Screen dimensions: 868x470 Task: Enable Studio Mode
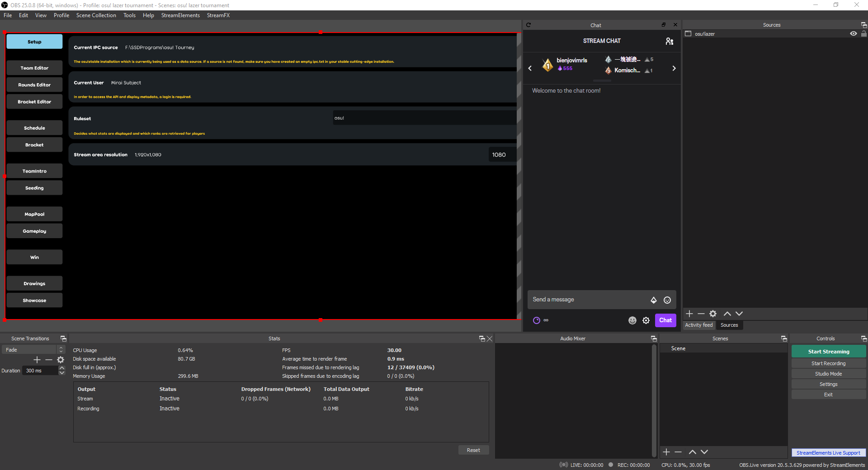pyautogui.click(x=829, y=374)
